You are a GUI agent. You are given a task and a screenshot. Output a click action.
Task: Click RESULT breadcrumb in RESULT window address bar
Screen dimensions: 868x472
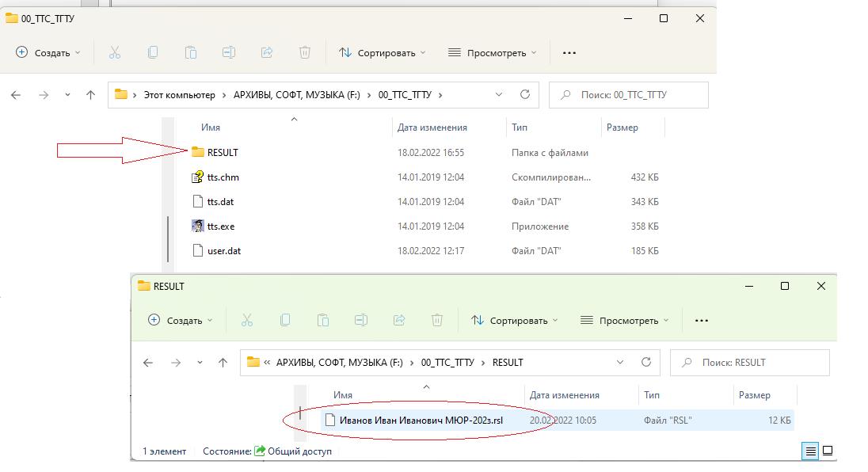click(x=508, y=363)
